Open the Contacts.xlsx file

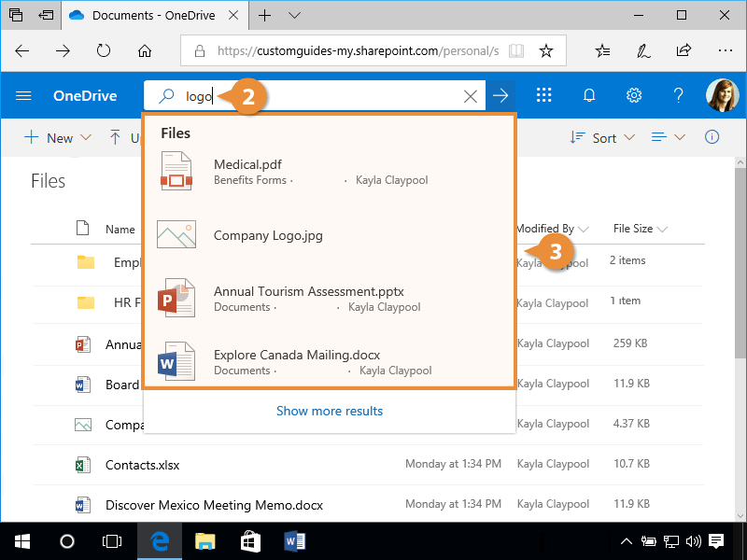143,465
